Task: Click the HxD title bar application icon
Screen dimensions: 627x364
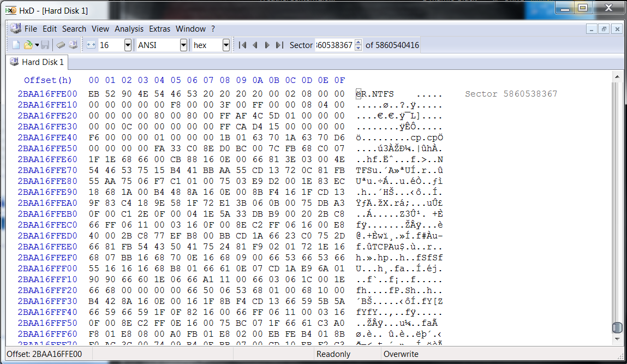Action: (11, 10)
